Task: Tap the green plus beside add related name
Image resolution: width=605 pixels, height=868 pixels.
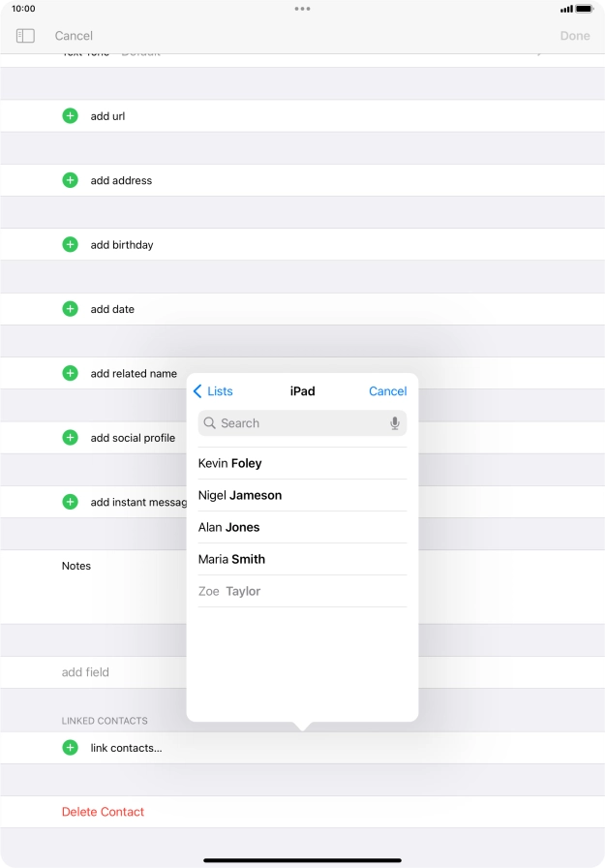Action: click(70, 373)
